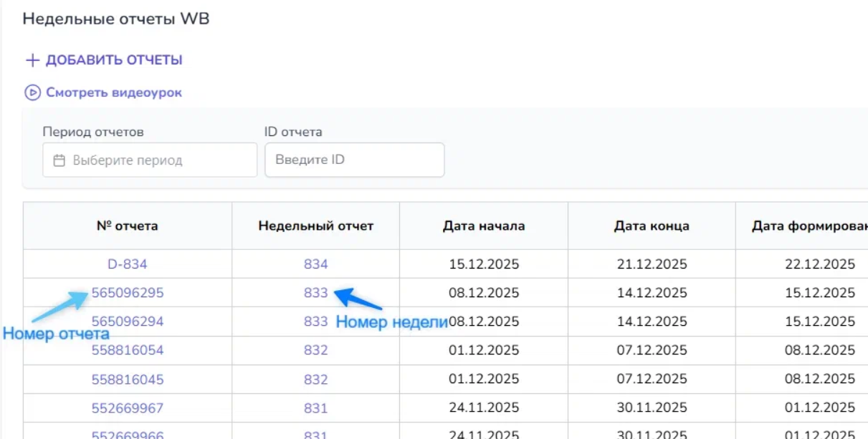868x439 pixels.
Task: Click the Дата начала column header
Action: [x=483, y=226]
